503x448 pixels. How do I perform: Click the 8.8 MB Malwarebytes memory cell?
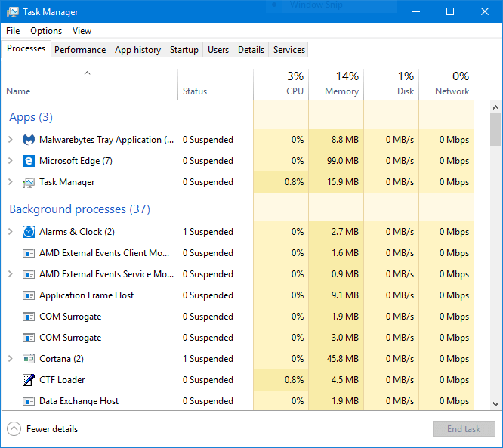point(336,140)
